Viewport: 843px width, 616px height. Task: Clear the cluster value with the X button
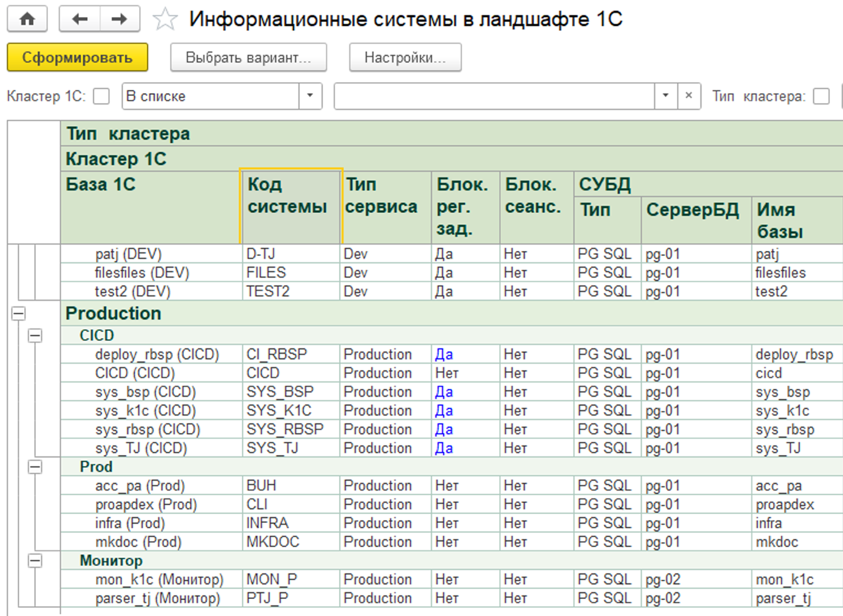[x=688, y=95]
